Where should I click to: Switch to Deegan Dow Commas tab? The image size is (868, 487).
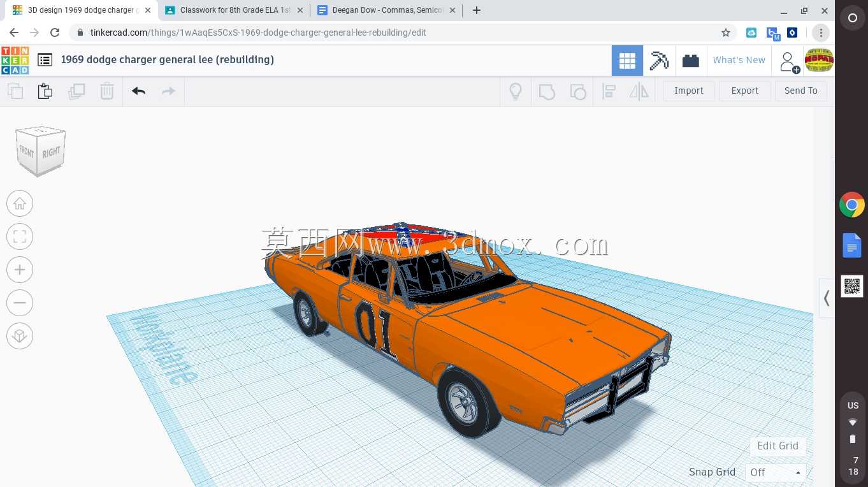(388, 10)
